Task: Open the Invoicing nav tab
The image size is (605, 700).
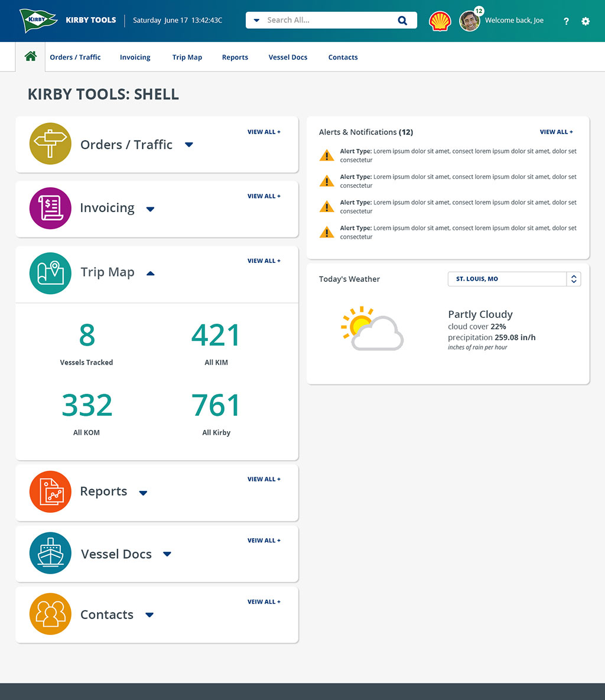Action: [135, 57]
